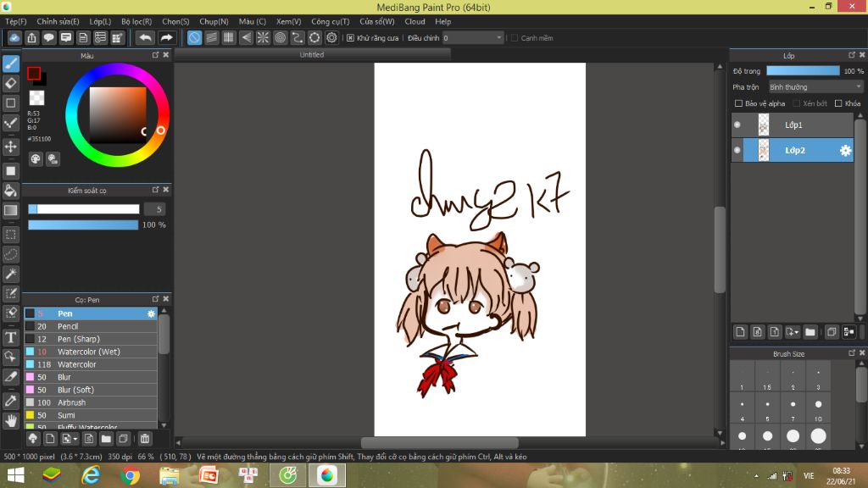
Task: Undock the Kiểm soát cọ panel
Action: coord(156,190)
